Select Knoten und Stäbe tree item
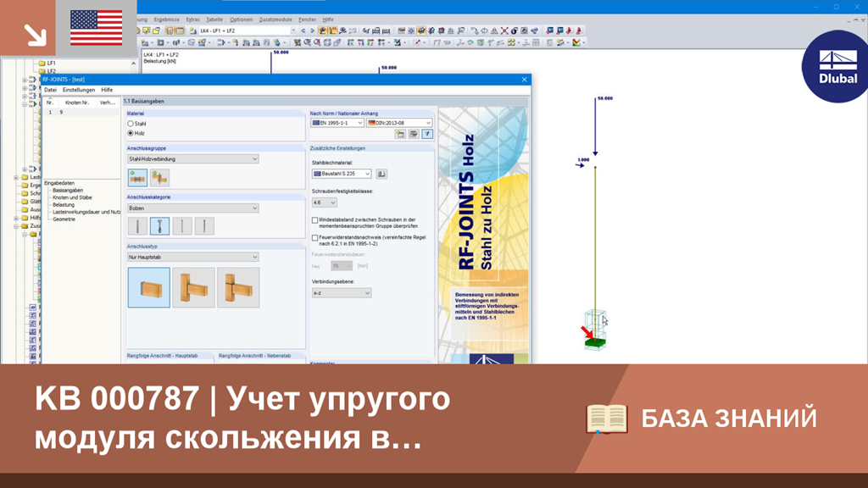The width and height of the screenshot is (868, 488). click(72, 197)
